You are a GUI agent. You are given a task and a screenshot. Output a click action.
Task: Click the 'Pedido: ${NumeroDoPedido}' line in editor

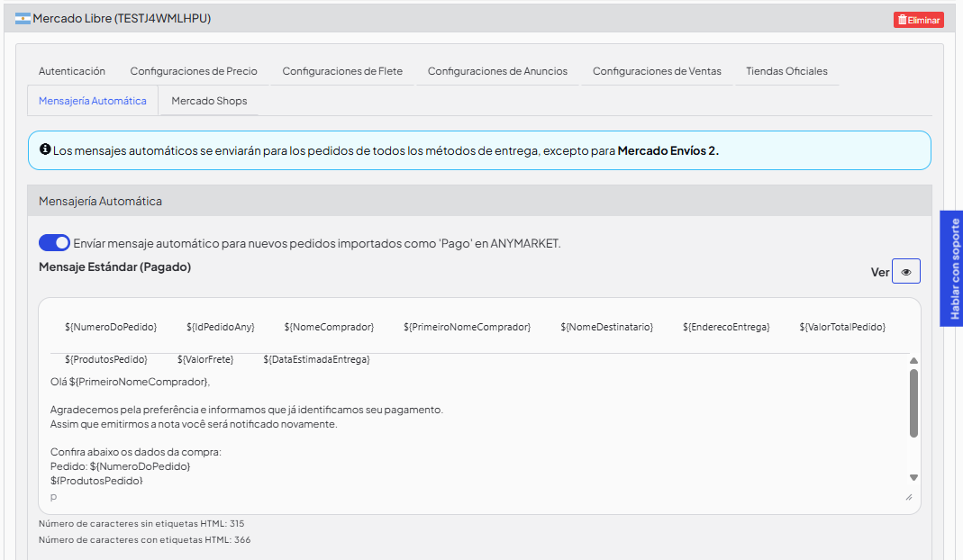point(121,466)
